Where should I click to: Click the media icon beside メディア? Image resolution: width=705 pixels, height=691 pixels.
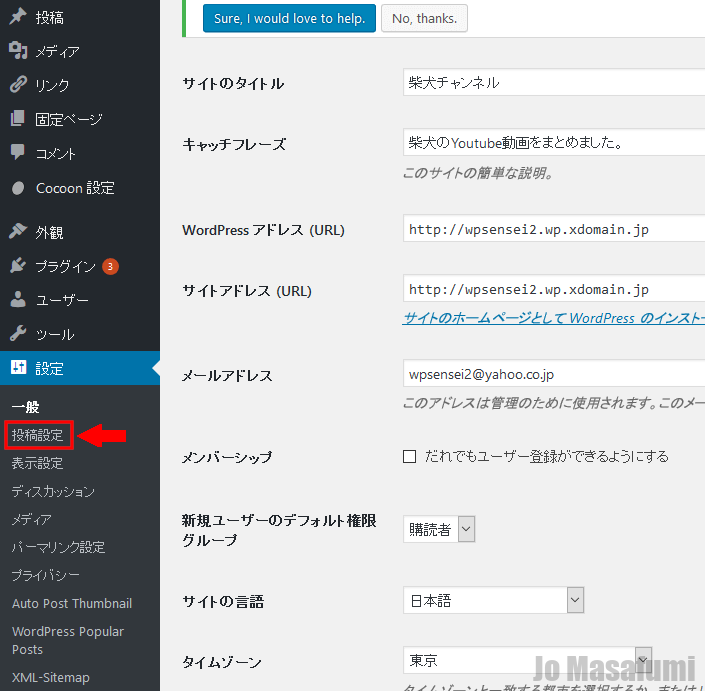[18, 50]
